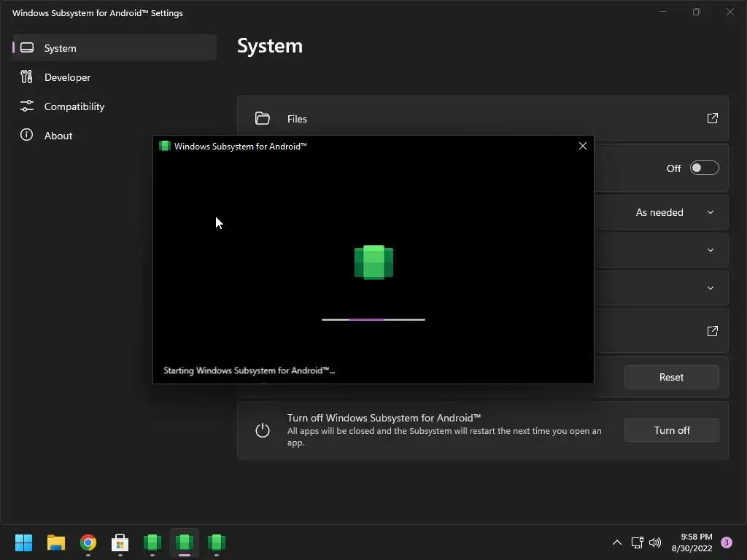Minimize the Settings window
The image size is (747, 560).
[662, 12]
